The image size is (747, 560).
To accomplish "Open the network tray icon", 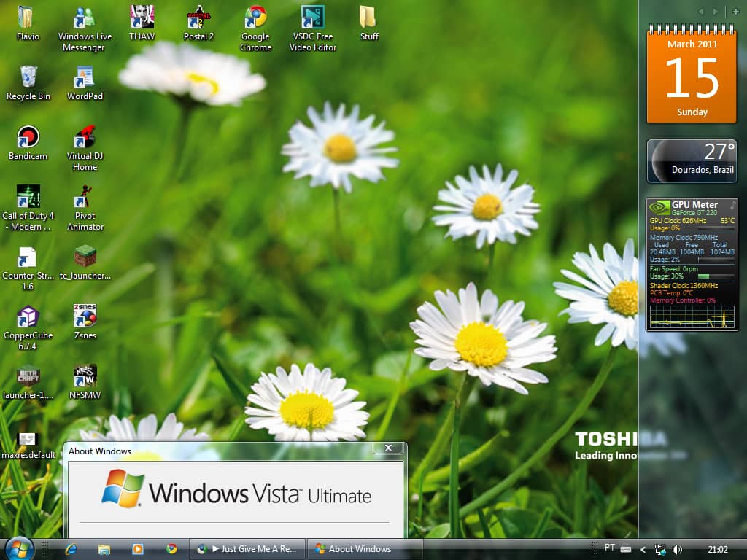I will pos(660,550).
